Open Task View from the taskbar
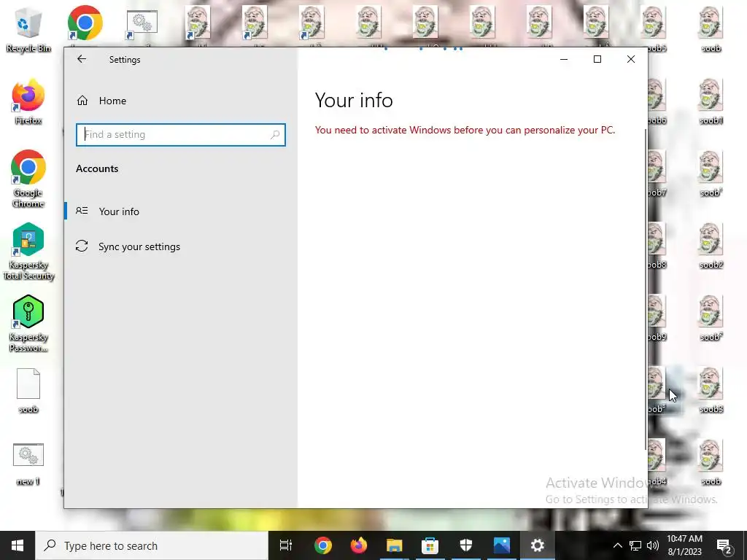The width and height of the screenshot is (747, 560). click(286, 545)
